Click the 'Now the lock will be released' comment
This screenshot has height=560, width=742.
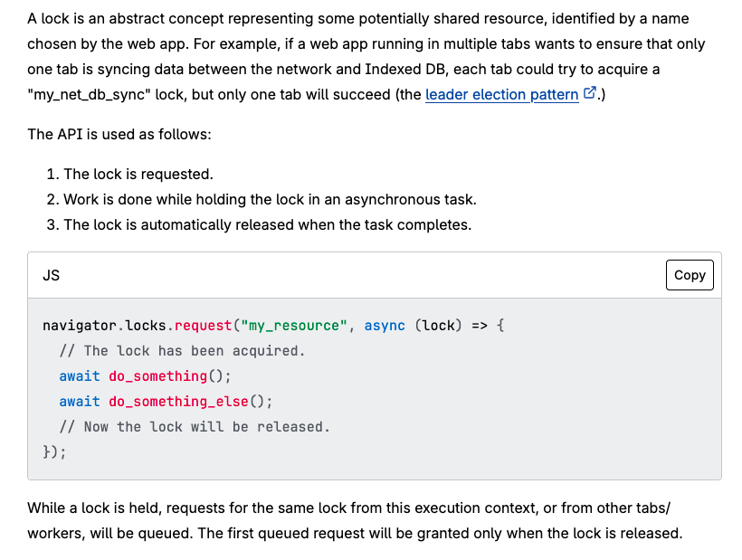point(195,427)
